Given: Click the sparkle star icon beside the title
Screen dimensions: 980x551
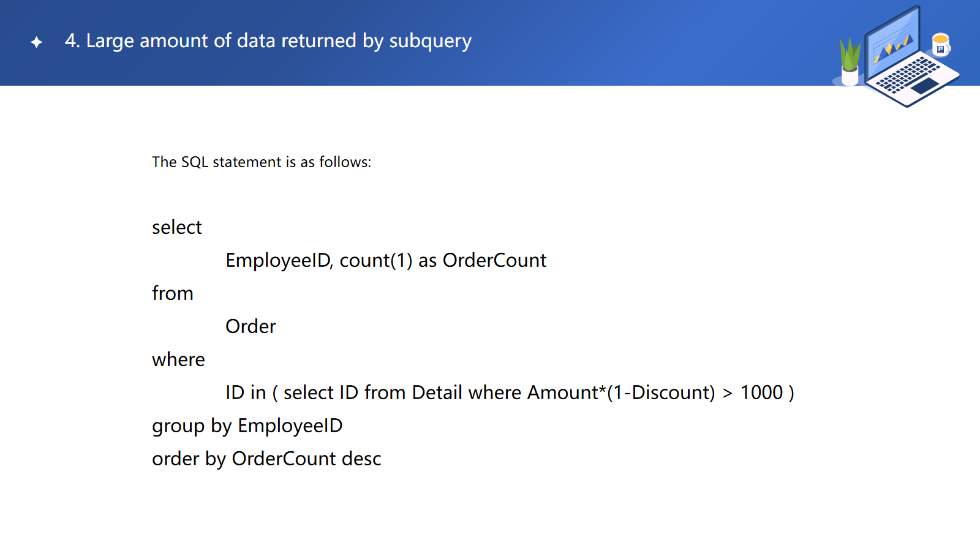Looking at the screenshot, I should [x=37, y=42].
